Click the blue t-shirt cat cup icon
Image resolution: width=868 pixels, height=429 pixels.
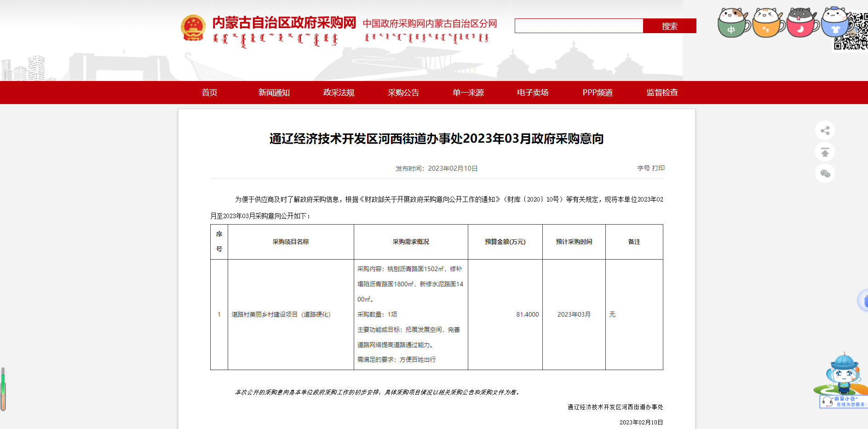pyautogui.click(x=835, y=23)
